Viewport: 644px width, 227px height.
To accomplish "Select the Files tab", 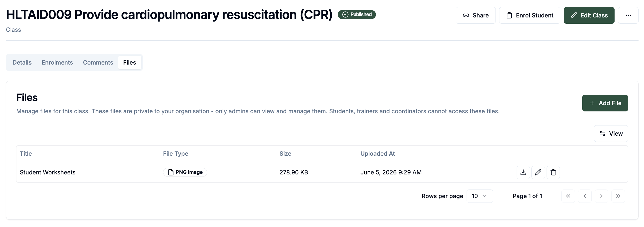I will coord(130,62).
